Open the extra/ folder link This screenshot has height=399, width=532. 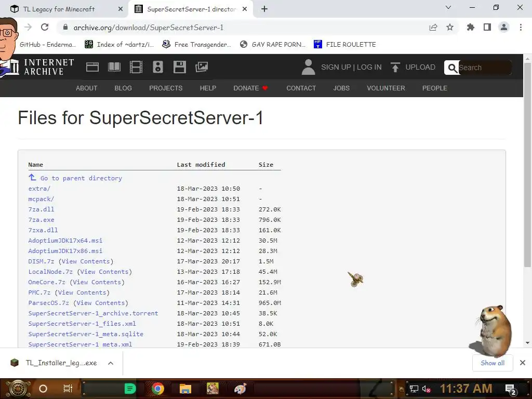pos(39,189)
